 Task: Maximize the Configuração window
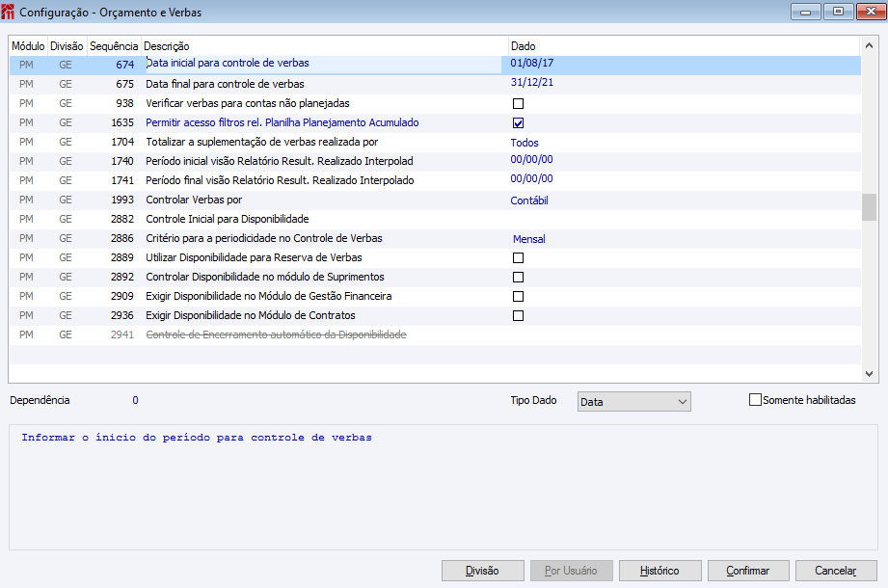(838, 12)
